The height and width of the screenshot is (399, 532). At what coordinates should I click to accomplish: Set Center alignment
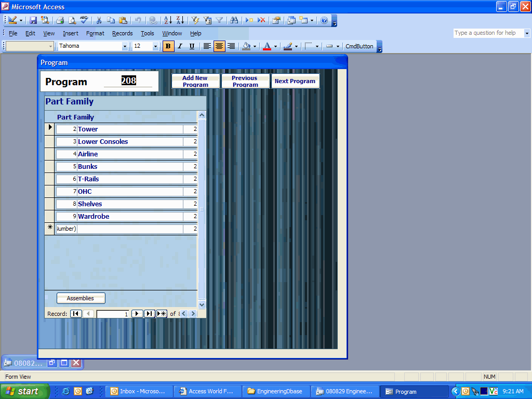(219, 46)
